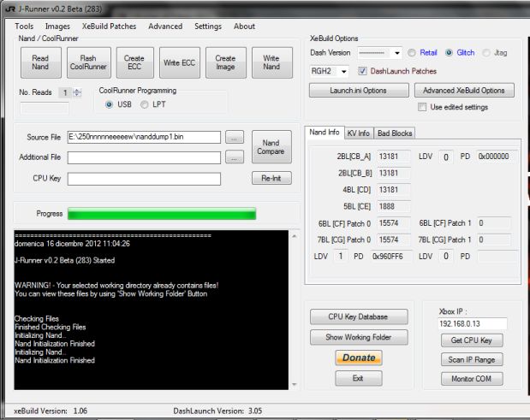The width and height of the screenshot is (530, 420).
Task: Enable Use edited settings checkbox
Action: click(422, 107)
